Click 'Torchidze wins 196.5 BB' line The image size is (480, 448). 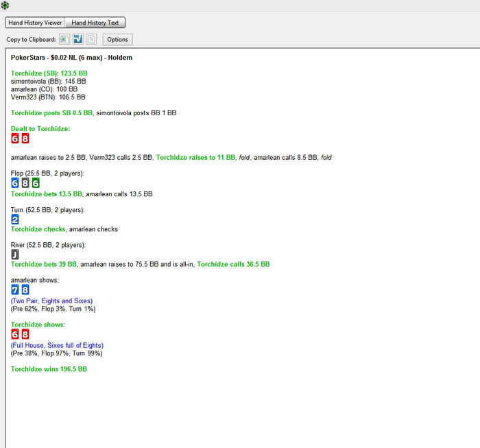(49, 369)
